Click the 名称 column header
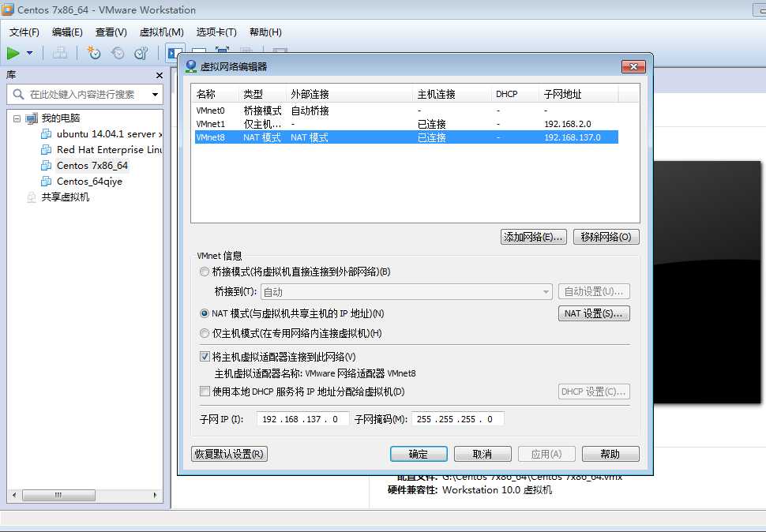Image resolution: width=766 pixels, height=532 pixels. click(x=216, y=94)
